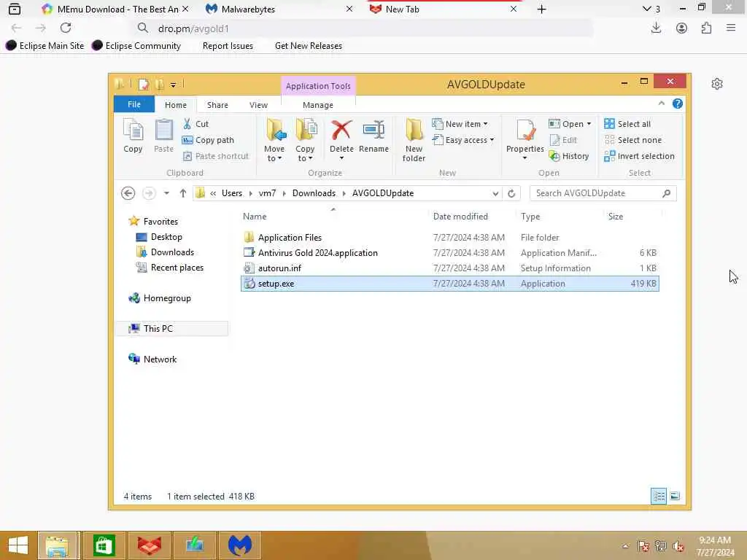747x560 pixels.
Task: Switch to the Share ribbon tab
Action: coord(217,105)
